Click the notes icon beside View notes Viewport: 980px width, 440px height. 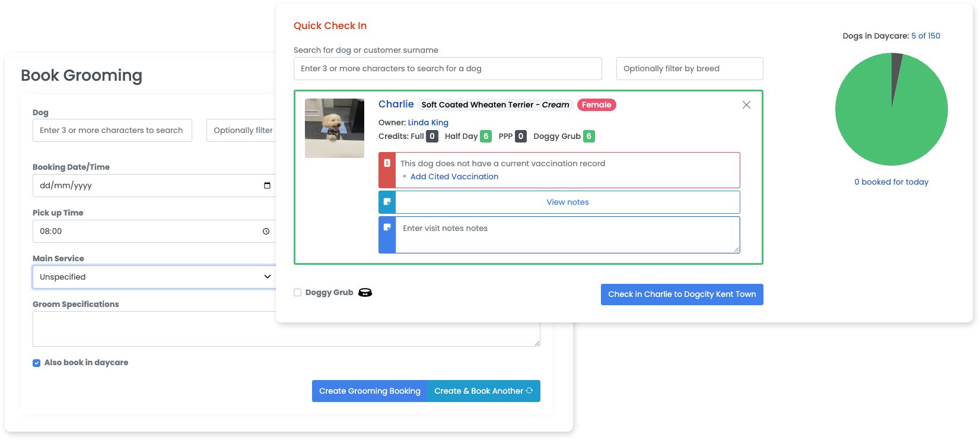click(387, 202)
